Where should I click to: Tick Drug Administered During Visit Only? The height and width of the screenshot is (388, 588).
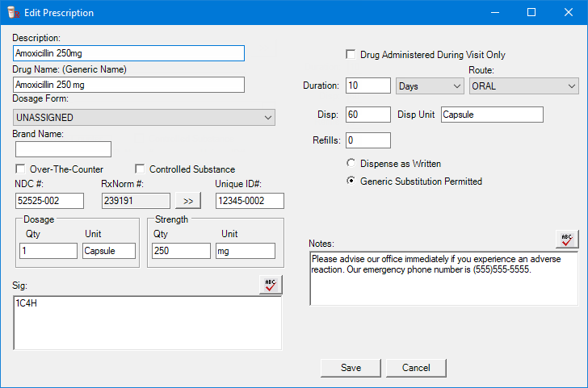coord(351,55)
